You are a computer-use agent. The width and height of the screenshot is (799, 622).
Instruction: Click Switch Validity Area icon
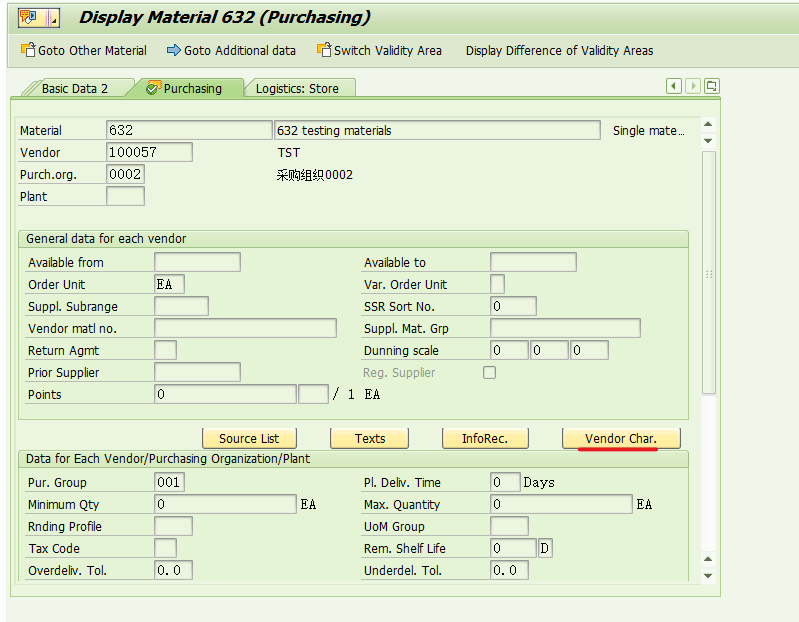tap(324, 50)
